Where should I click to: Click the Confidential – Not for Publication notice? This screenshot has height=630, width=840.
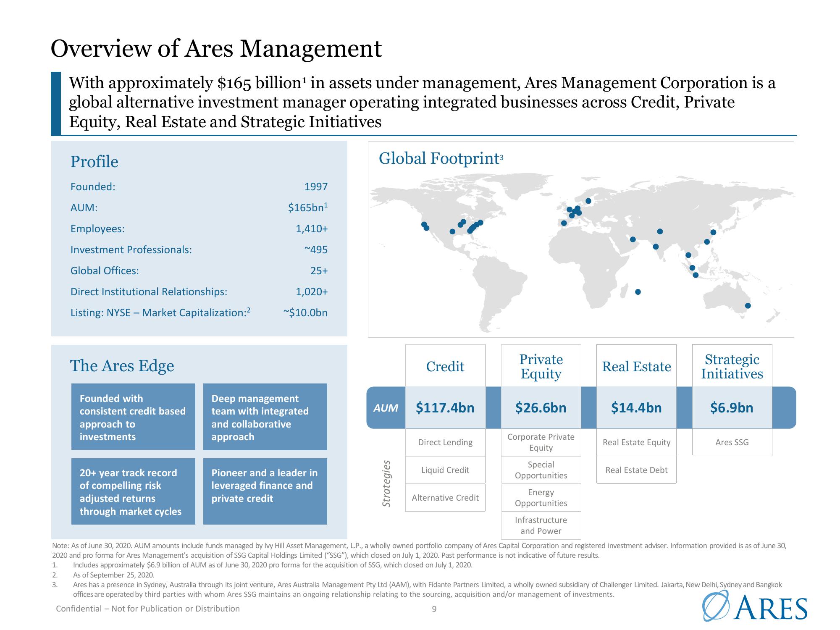tap(148, 609)
